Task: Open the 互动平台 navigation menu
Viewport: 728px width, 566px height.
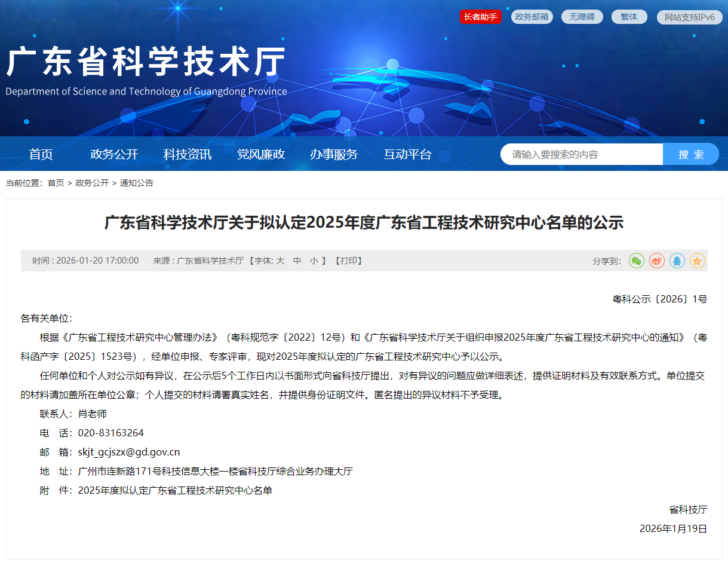Action: click(x=407, y=154)
